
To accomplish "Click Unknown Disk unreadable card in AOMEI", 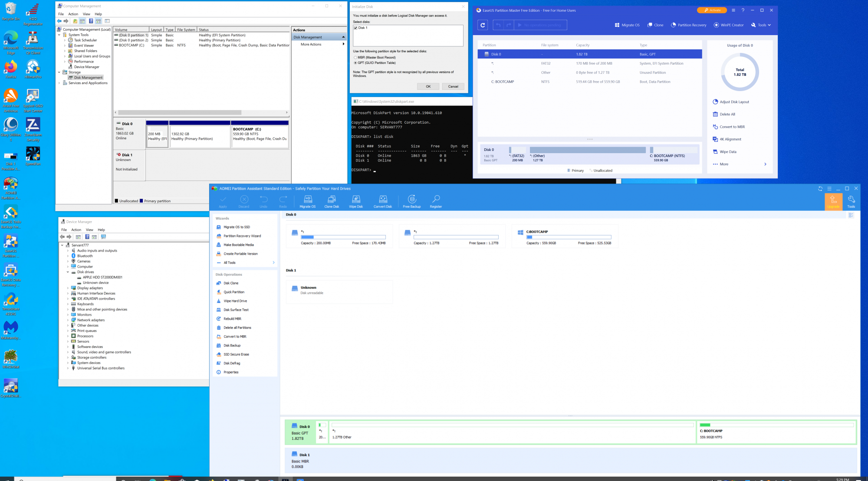I will click(x=339, y=291).
